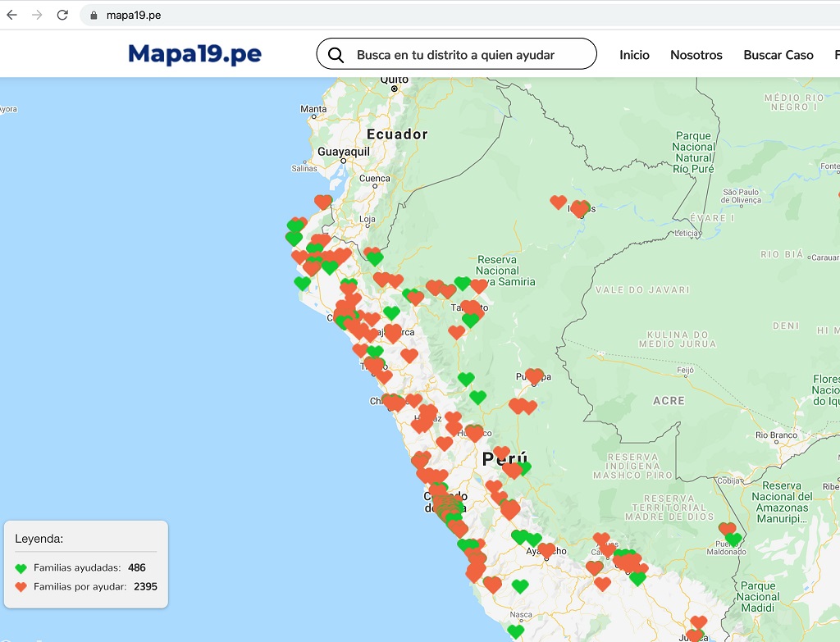
Task: Reload the page with the refresh icon
Action: click(62, 15)
